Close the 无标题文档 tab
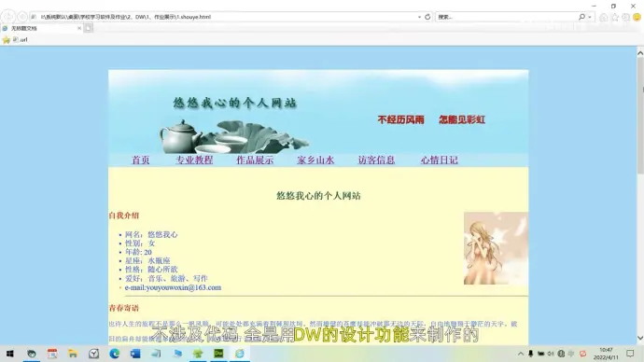Image resolution: width=644 pixels, height=362 pixels. point(79,28)
